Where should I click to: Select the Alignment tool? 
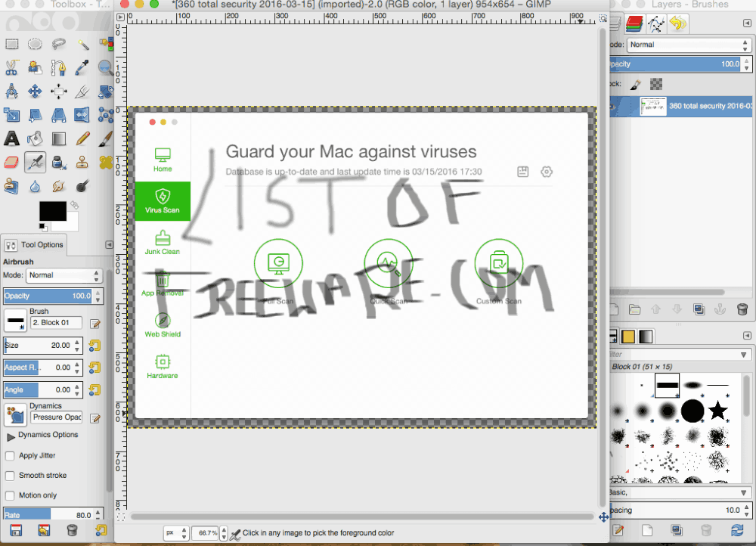[x=58, y=92]
